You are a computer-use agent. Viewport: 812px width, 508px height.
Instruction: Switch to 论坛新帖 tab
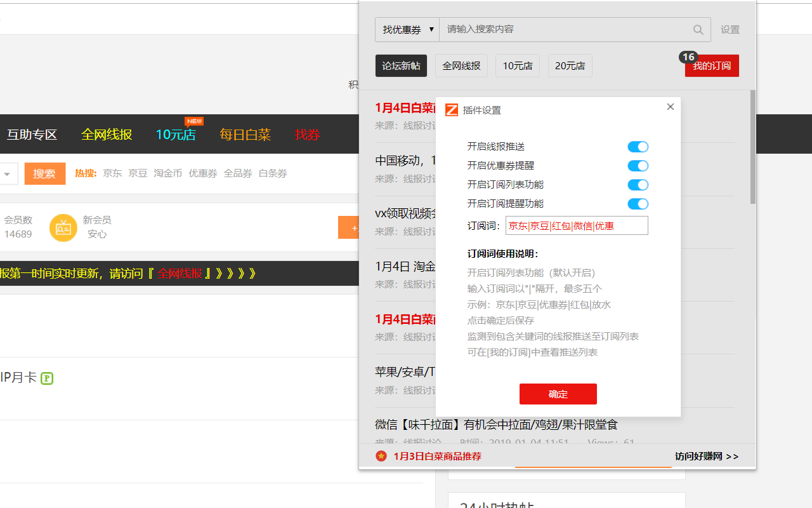[401, 66]
